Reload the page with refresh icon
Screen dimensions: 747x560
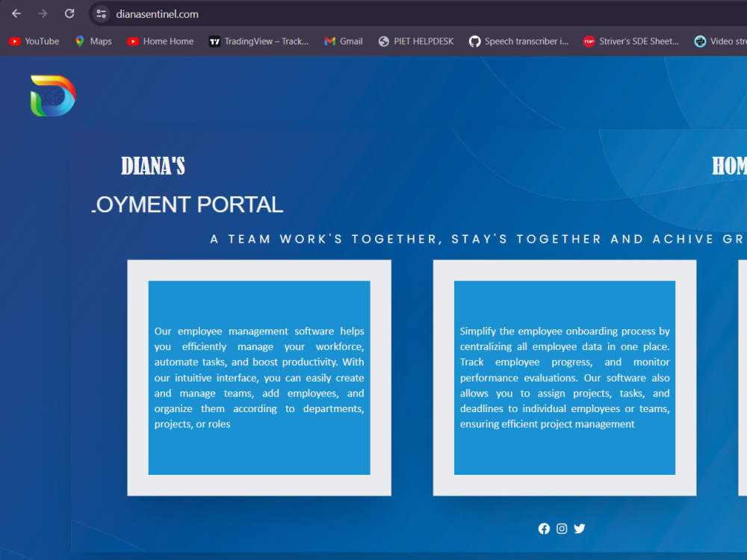[x=69, y=13]
